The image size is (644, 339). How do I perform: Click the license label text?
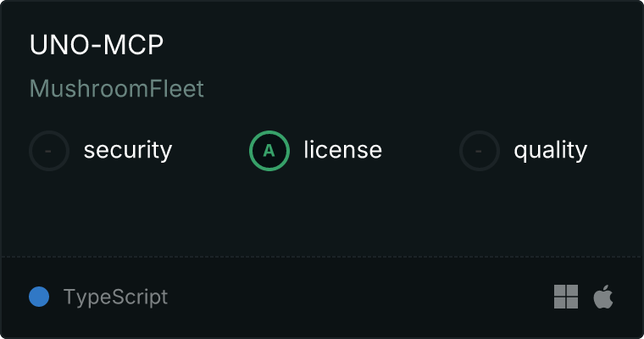pos(343,151)
